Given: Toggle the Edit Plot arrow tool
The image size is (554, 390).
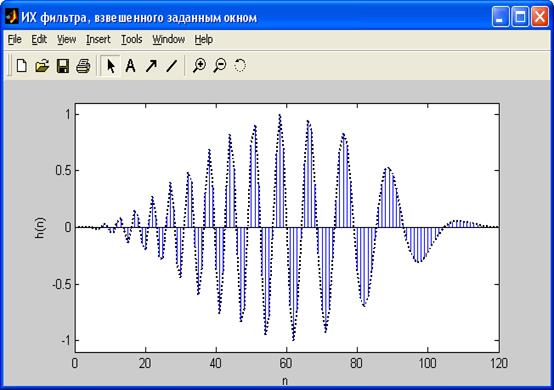Looking at the screenshot, I should coord(111,66).
